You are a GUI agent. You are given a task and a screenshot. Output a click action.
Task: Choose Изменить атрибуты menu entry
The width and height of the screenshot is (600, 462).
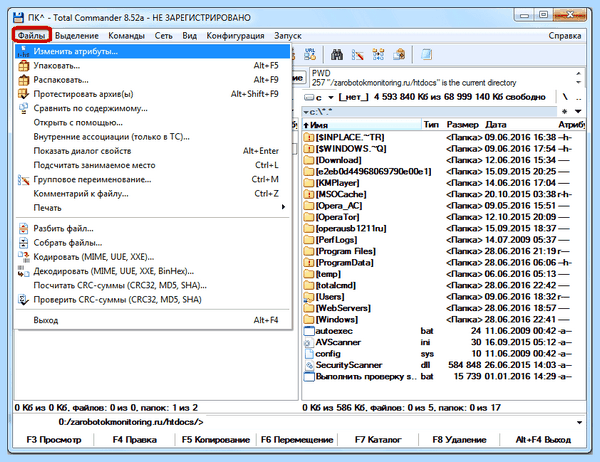coord(152,51)
